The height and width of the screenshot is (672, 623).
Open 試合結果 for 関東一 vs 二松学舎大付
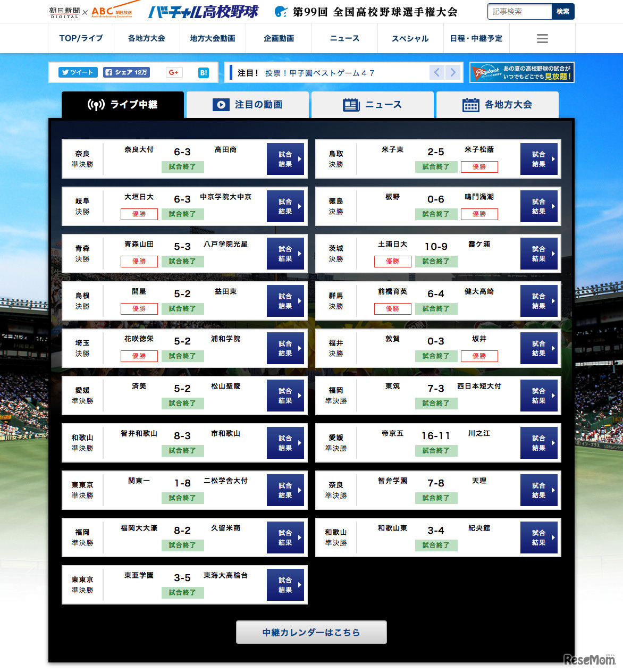click(x=285, y=490)
